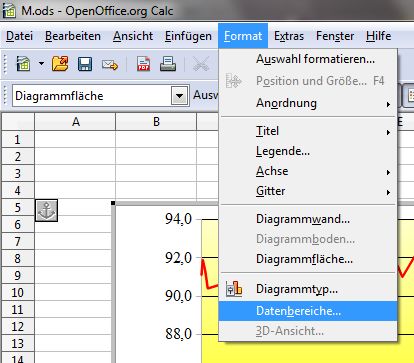Click the export as PDF icon

tap(143, 64)
